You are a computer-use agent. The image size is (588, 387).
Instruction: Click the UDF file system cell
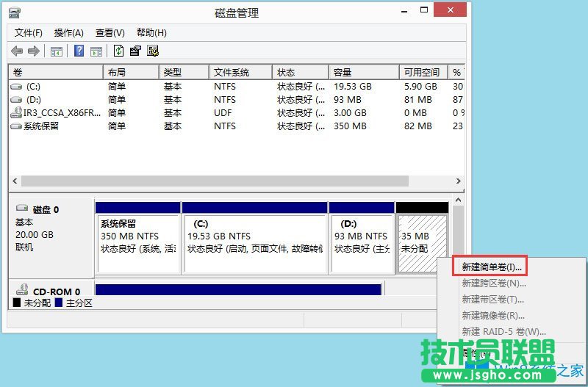pos(223,113)
